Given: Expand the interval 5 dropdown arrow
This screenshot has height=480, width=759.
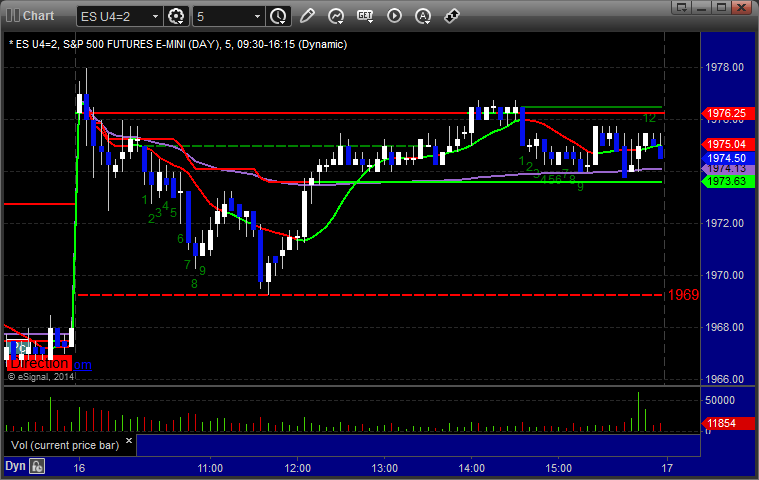Looking at the screenshot, I should (x=258, y=16).
